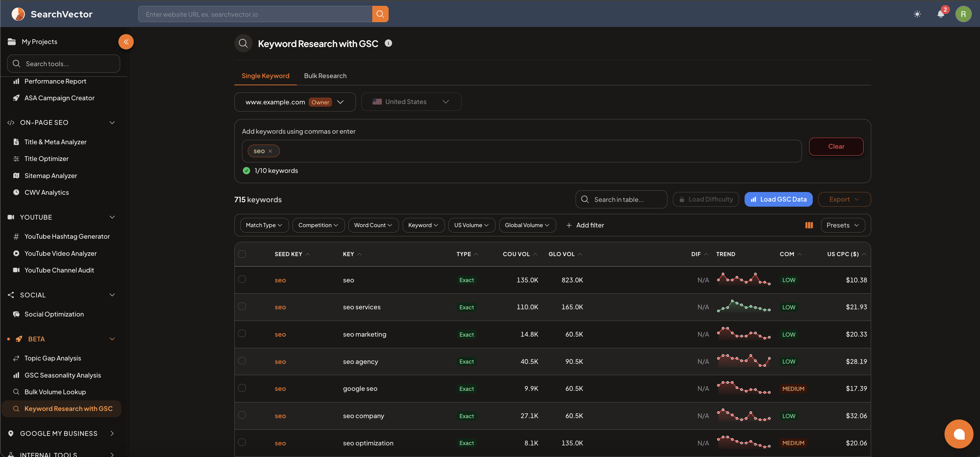Open the Global Volume filter
This screenshot has width=980, height=457.
527,225
